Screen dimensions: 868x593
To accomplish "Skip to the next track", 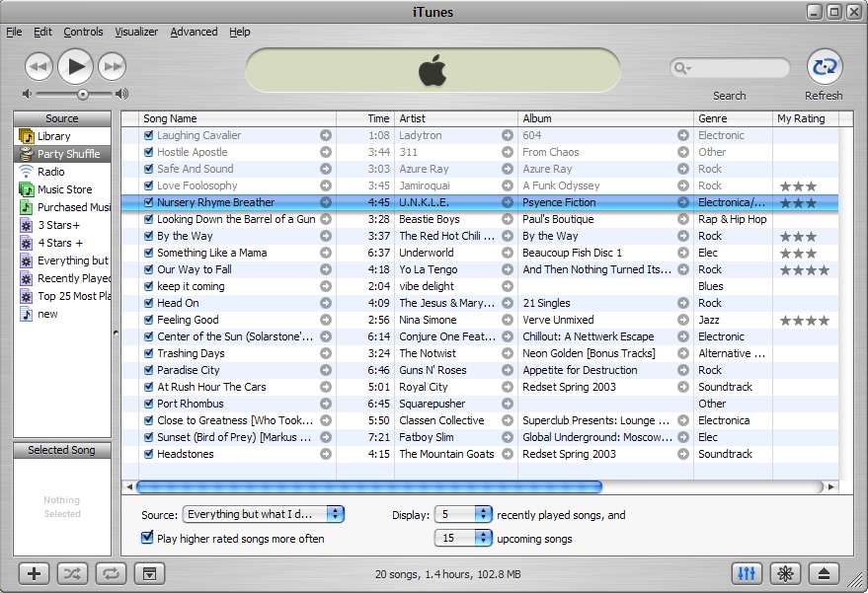I will (113, 67).
